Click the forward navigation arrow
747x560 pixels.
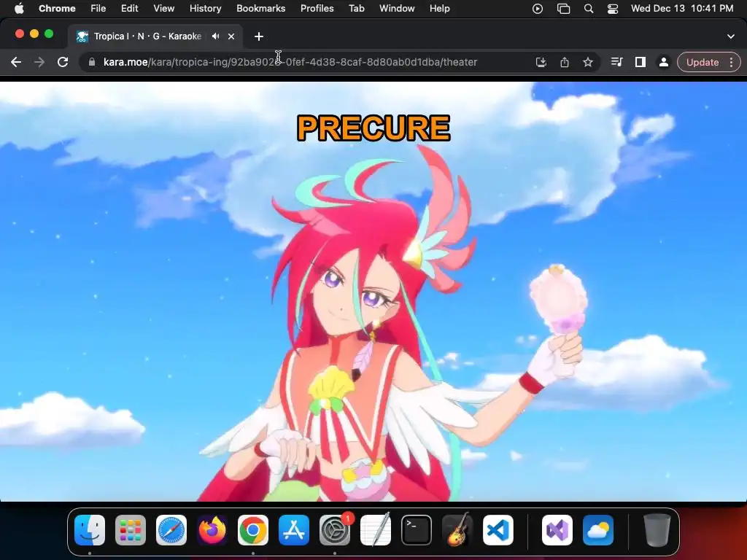pos(39,62)
